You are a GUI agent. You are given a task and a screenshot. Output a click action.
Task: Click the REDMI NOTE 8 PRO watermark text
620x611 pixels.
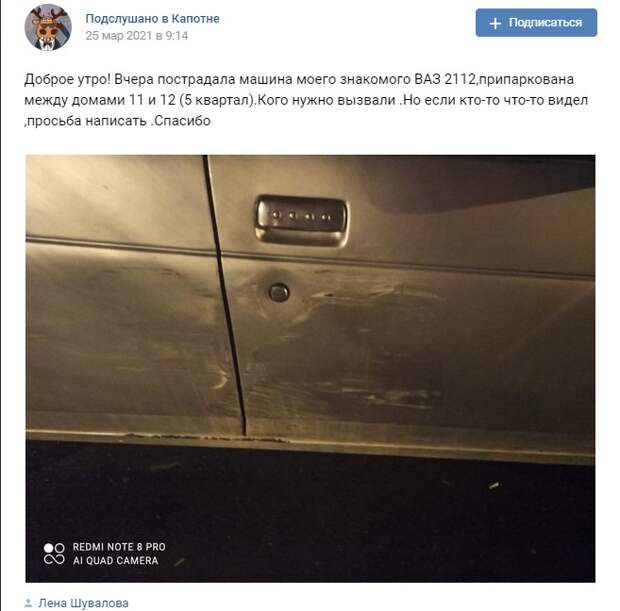119,547
